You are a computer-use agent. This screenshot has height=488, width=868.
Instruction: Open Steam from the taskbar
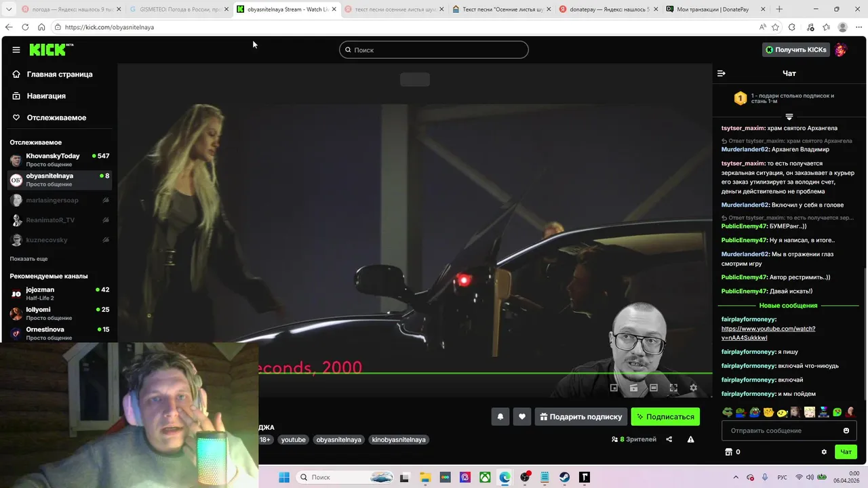coord(564,477)
